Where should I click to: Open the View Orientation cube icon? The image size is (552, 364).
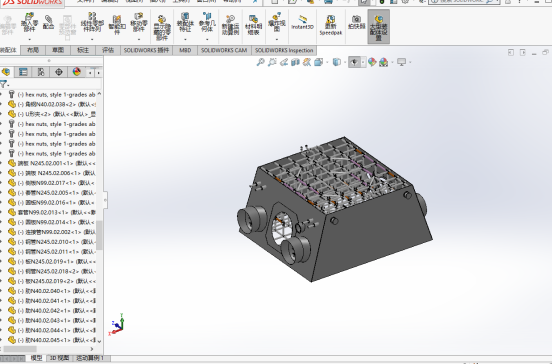coord(319,62)
